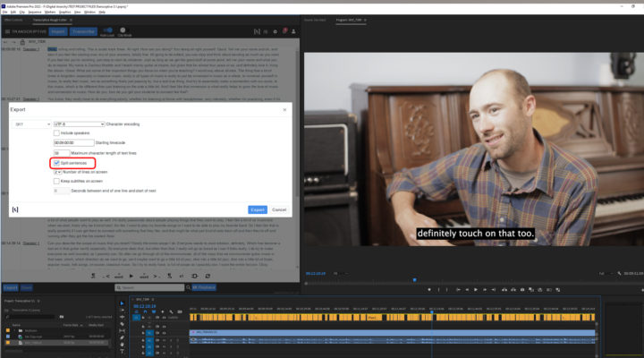Open the Edit menu
Viewport: 644px width, 358px height.
(13, 12)
